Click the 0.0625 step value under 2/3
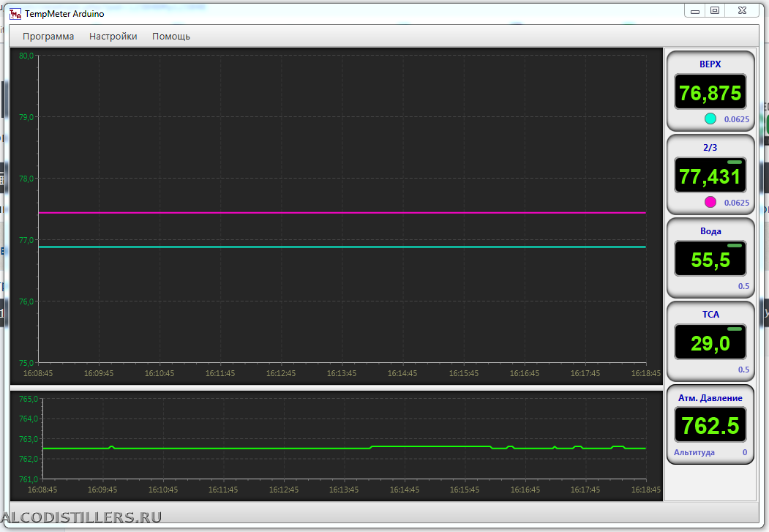 click(x=737, y=203)
